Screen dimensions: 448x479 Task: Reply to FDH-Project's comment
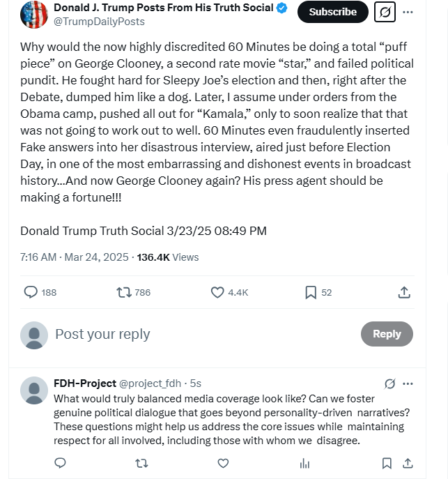click(x=60, y=463)
